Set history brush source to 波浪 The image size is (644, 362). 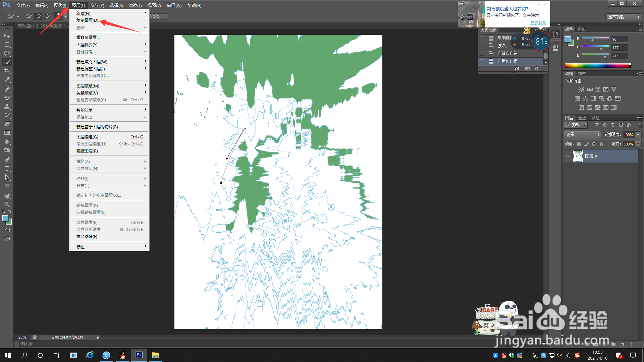pyautogui.click(x=482, y=46)
